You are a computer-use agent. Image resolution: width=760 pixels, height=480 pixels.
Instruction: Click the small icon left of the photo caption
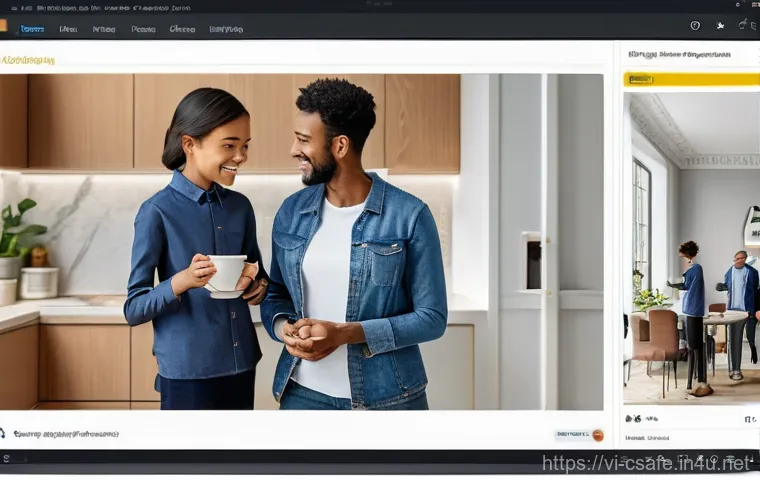click(x=3, y=434)
